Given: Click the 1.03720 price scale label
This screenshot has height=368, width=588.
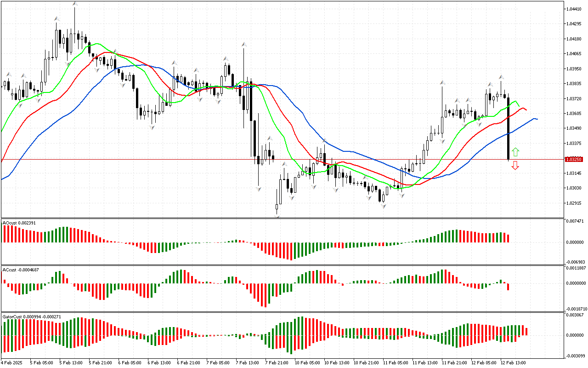Looking at the screenshot, I should pyautogui.click(x=573, y=99).
